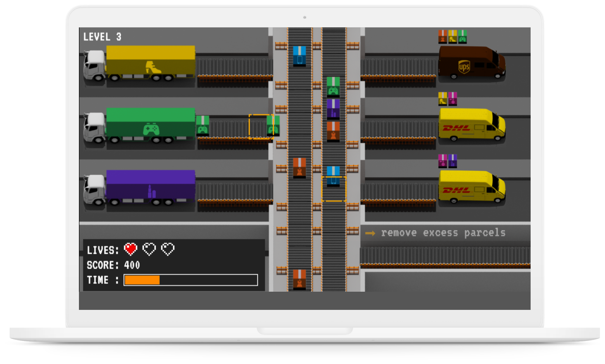This screenshot has width=605, height=364.
Task: Click the orange dress parcel at bottom of left belt
Action: pyautogui.click(x=299, y=279)
